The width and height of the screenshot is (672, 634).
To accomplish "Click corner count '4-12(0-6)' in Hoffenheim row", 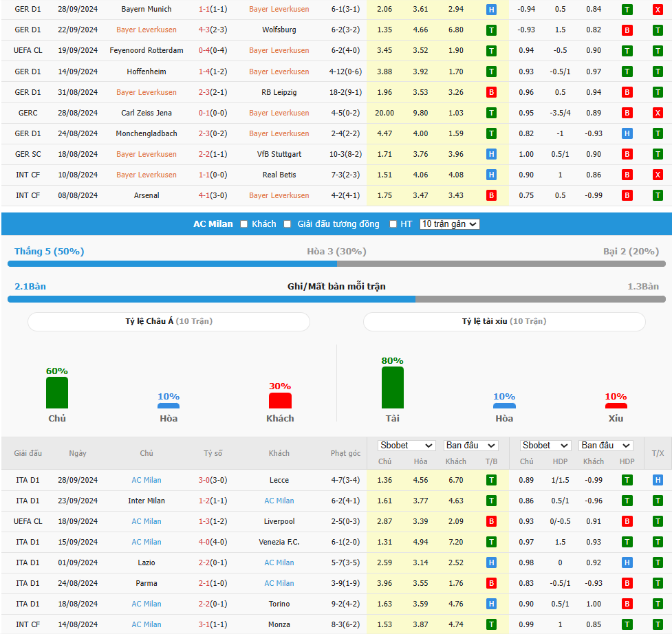I will [345, 72].
